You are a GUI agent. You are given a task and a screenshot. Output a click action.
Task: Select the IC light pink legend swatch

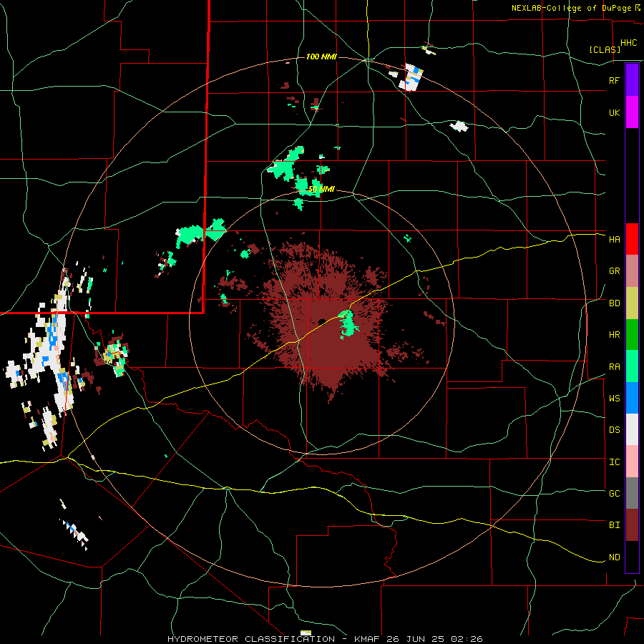(x=632, y=462)
